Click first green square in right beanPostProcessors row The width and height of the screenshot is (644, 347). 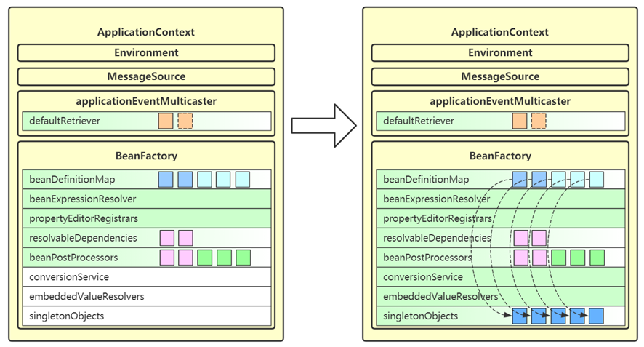[x=558, y=258]
